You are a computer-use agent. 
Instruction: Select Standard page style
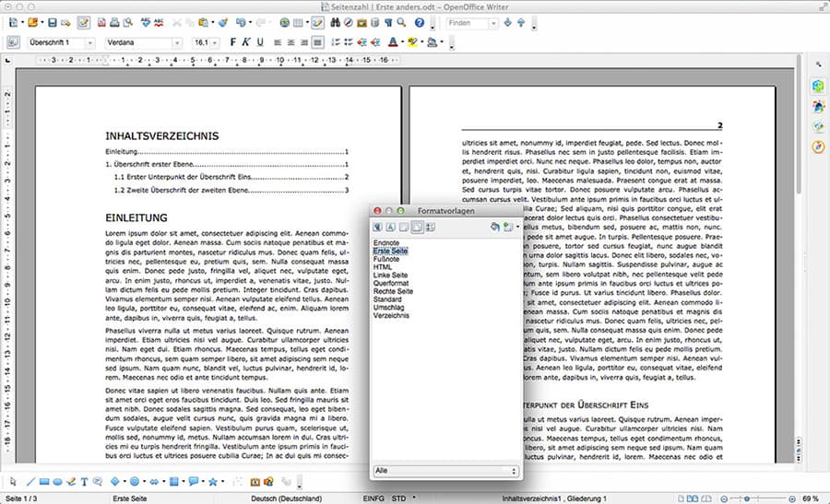(387, 299)
